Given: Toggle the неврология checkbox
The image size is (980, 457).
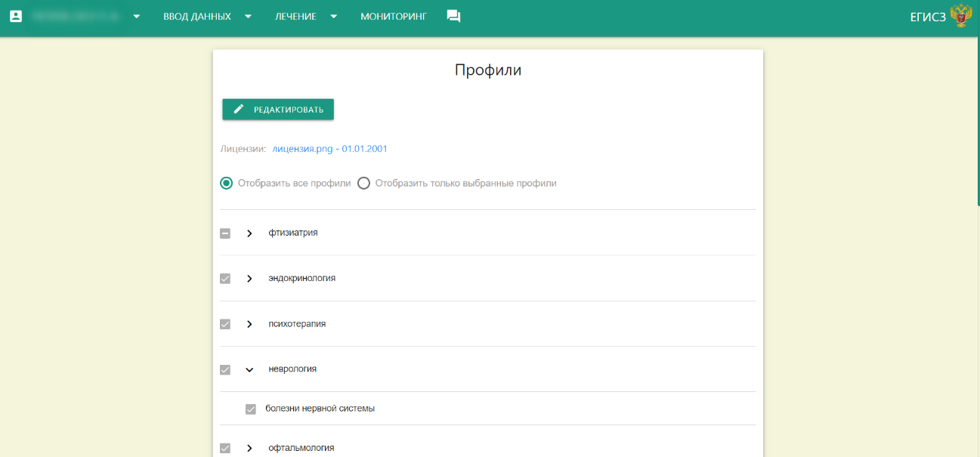Looking at the screenshot, I should tap(225, 369).
